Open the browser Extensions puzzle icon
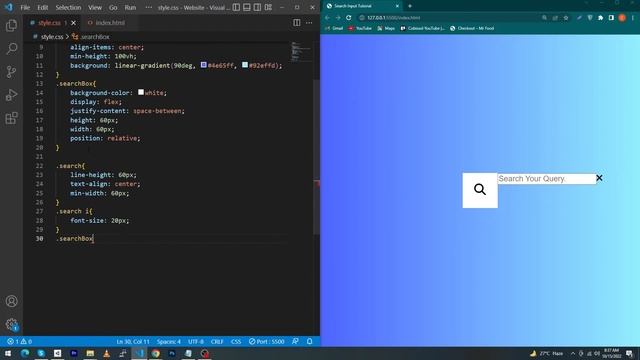The image size is (640, 360). click(x=600, y=18)
